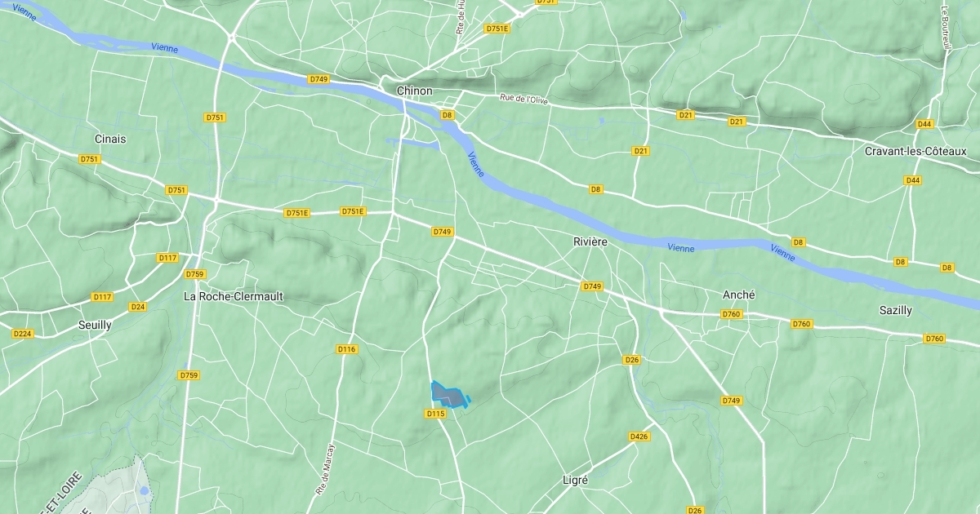Click the Rivière village name
Viewport: 980px width, 514px height.
click(x=590, y=242)
